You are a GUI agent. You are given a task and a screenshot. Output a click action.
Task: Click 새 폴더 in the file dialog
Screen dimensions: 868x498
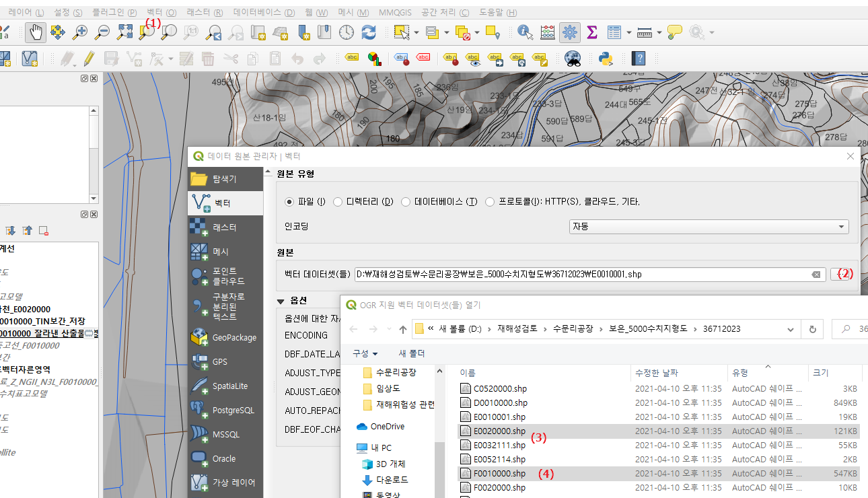click(412, 353)
